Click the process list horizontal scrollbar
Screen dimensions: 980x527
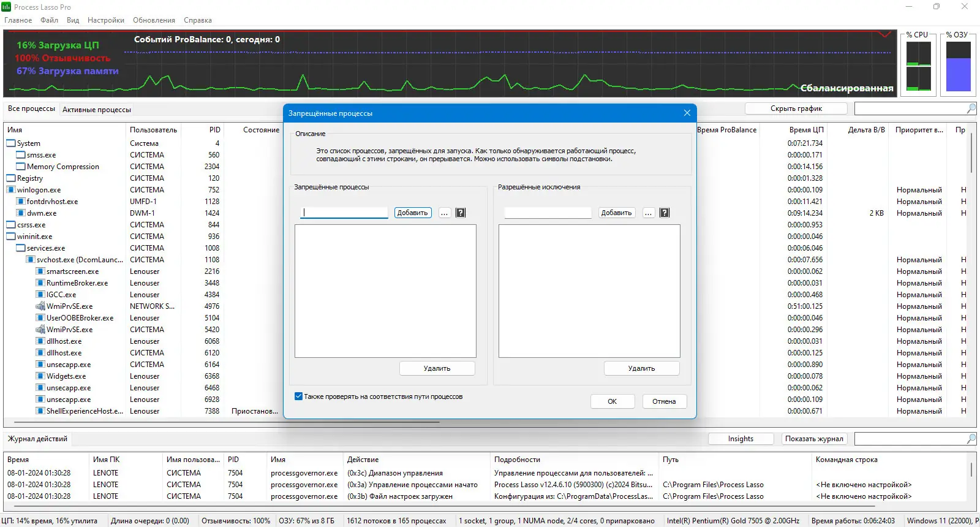(227, 422)
